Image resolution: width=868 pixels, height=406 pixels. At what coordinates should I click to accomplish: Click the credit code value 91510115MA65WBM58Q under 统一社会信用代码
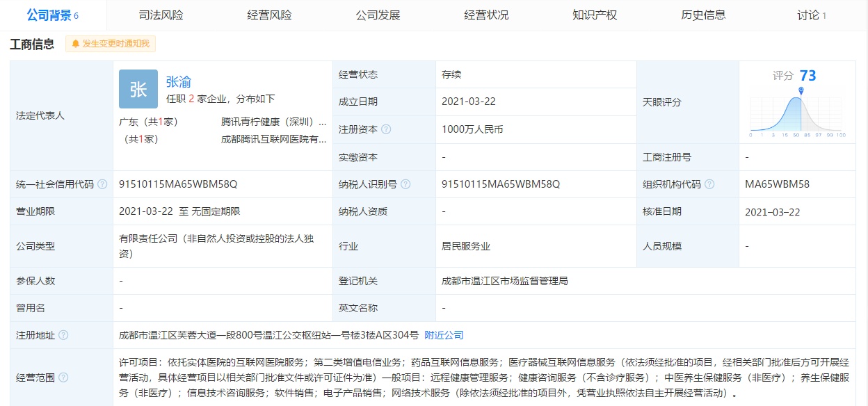pos(178,184)
